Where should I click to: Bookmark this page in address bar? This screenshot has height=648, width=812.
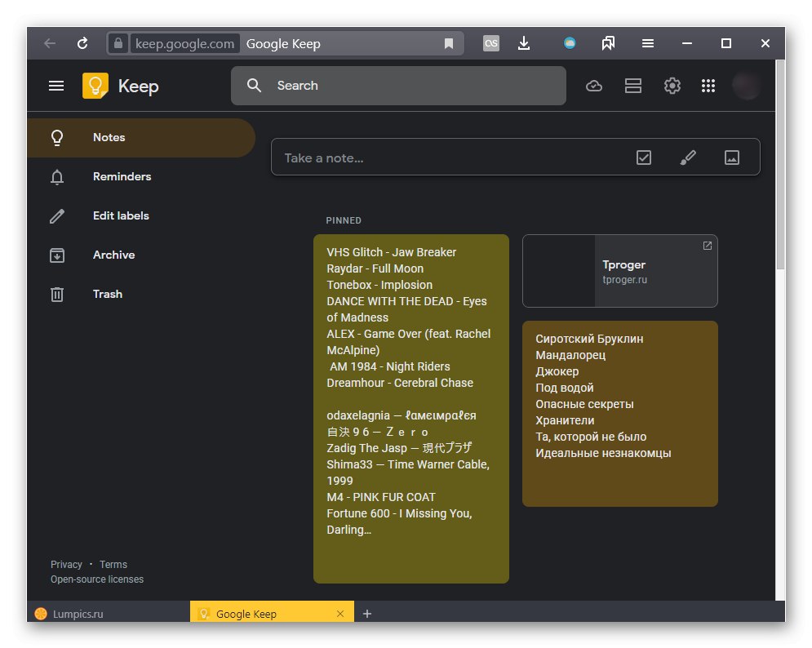click(449, 43)
